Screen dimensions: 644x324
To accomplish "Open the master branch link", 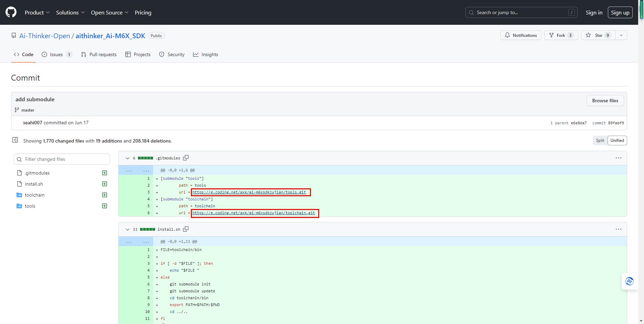I will point(28,110).
